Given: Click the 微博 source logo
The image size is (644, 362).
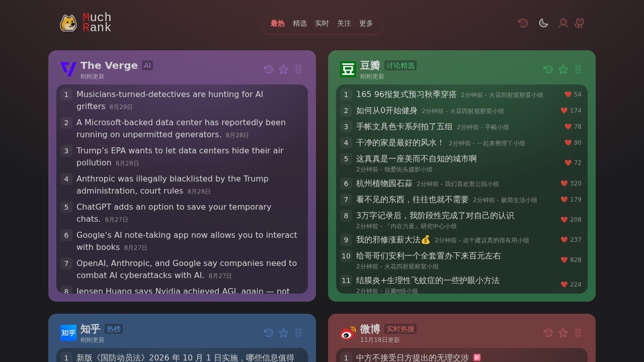Looking at the screenshot, I should pos(348,333).
